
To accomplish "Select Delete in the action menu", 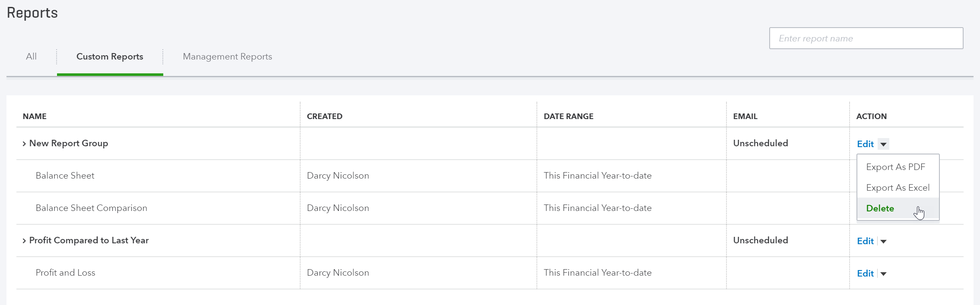I will pos(880,208).
